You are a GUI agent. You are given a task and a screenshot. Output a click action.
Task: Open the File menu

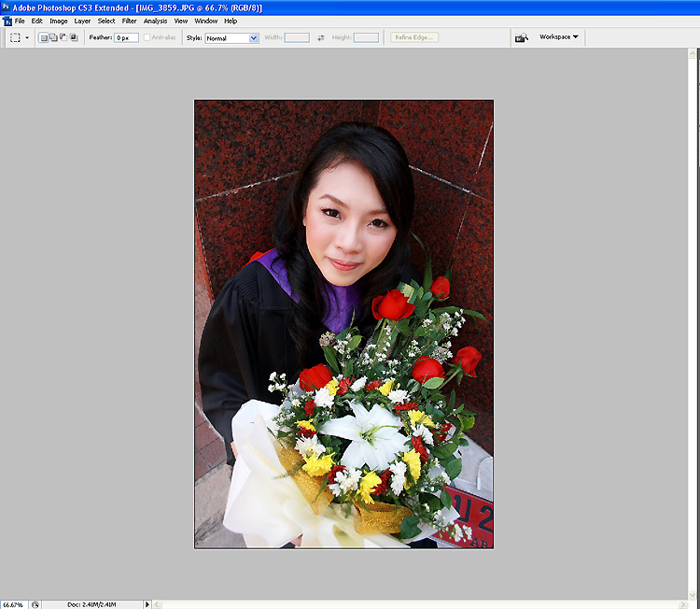20,21
